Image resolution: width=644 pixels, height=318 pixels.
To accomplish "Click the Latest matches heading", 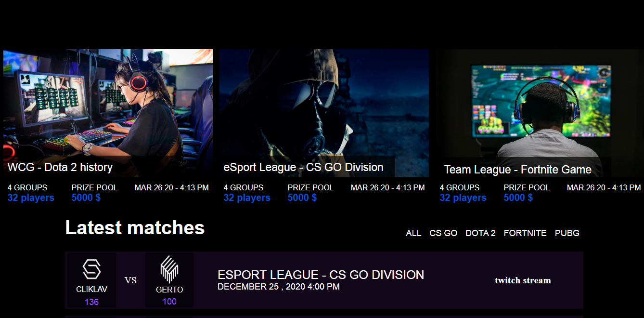I will click(x=135, y=227).
